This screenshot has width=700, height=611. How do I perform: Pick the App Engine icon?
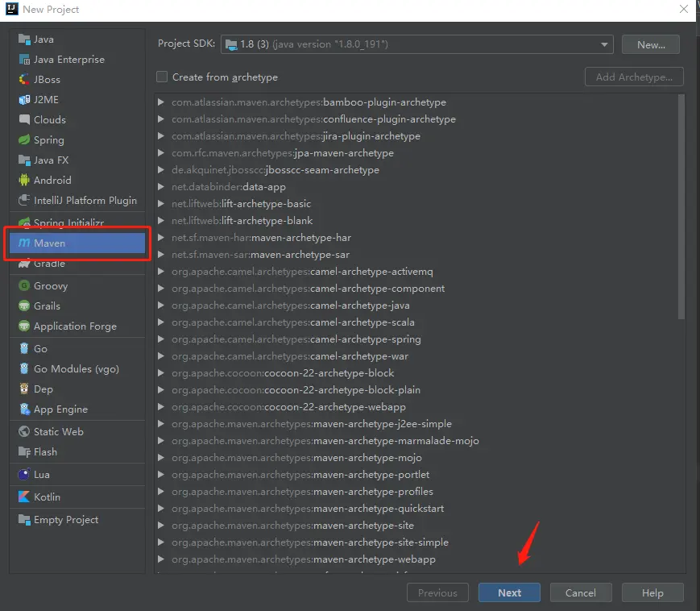tap(24, 409)
